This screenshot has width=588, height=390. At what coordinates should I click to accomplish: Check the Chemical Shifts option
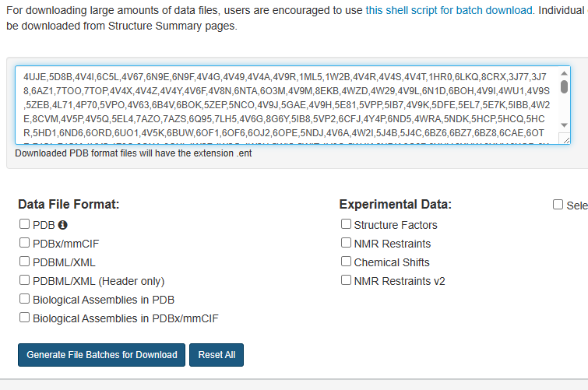pos(346,262)
